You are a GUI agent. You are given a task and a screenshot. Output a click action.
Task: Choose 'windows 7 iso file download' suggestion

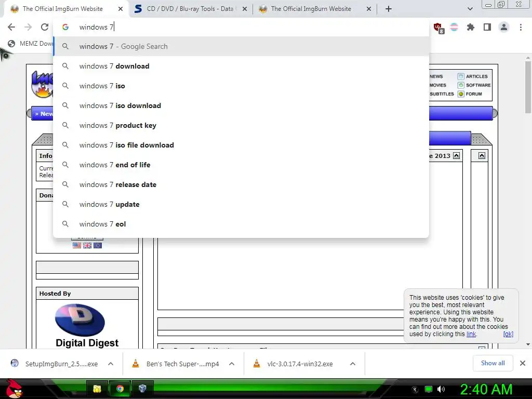[x=241, y=145]
